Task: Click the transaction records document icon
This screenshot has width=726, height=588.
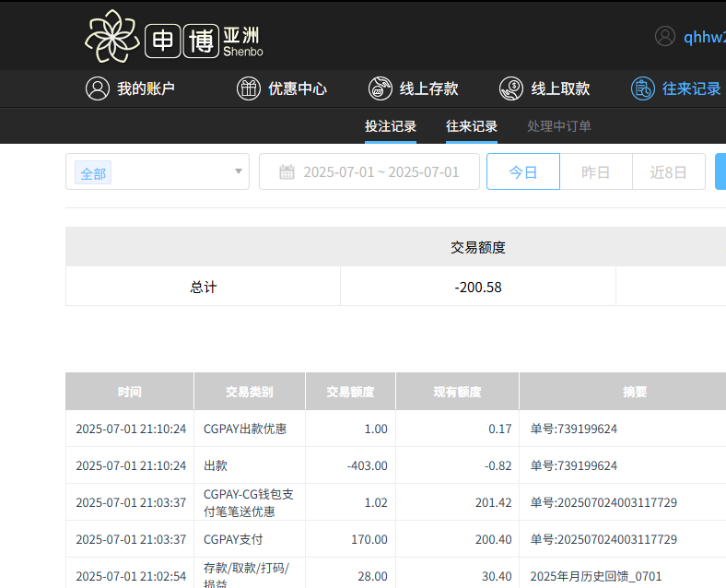Action: (x=642, y=88)
